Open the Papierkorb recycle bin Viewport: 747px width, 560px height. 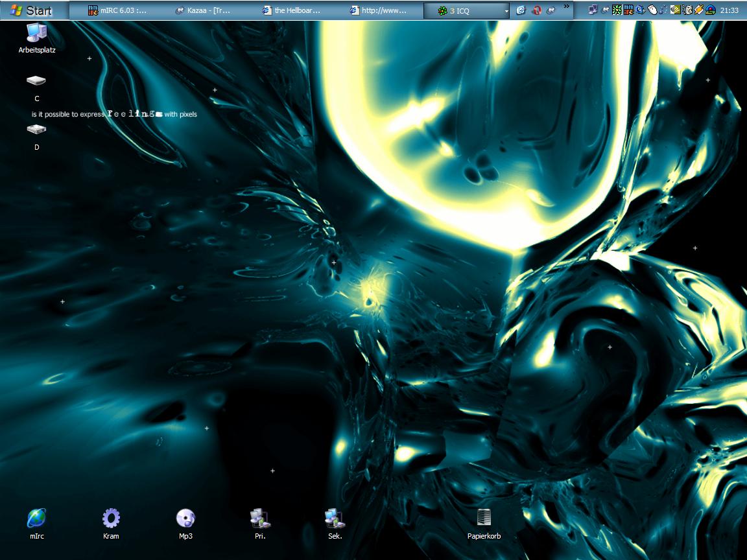pyautogui.click(x=484, y=519)
